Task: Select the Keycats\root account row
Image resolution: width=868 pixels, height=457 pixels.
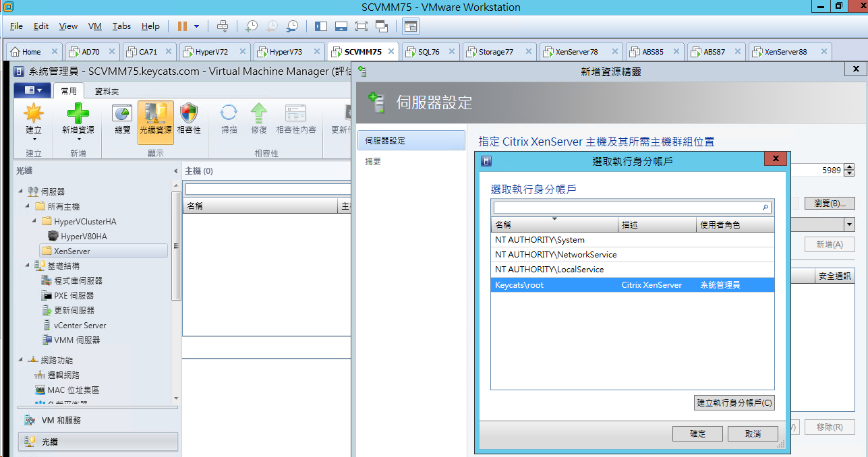Action: 633,285
